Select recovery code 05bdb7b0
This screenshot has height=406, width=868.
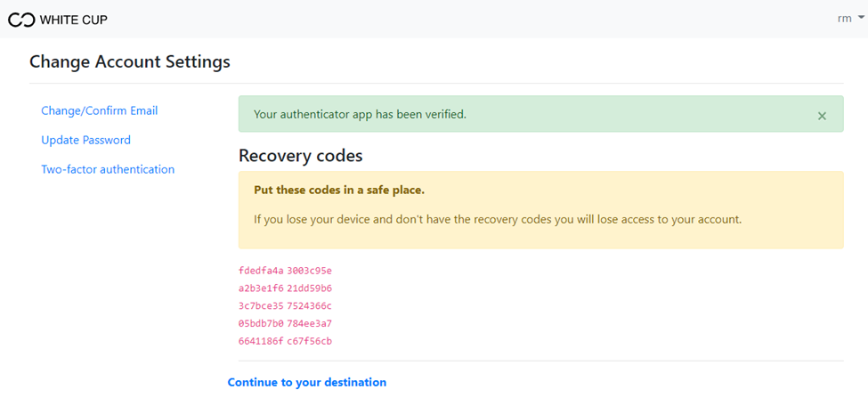(x=261, y=323)
